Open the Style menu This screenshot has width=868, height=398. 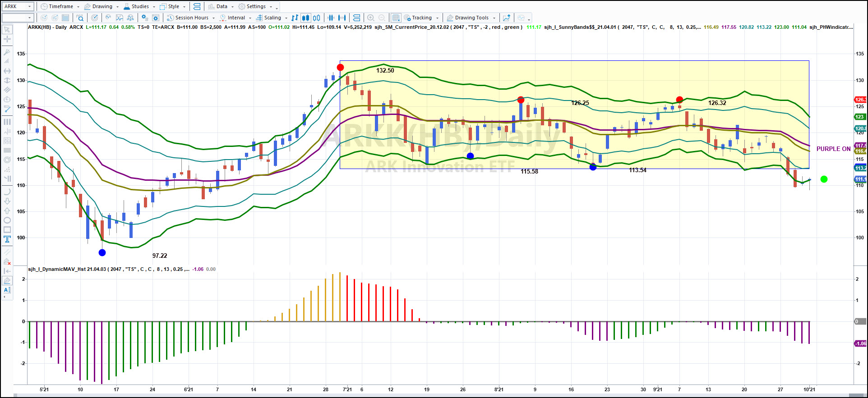click(170, 6)
